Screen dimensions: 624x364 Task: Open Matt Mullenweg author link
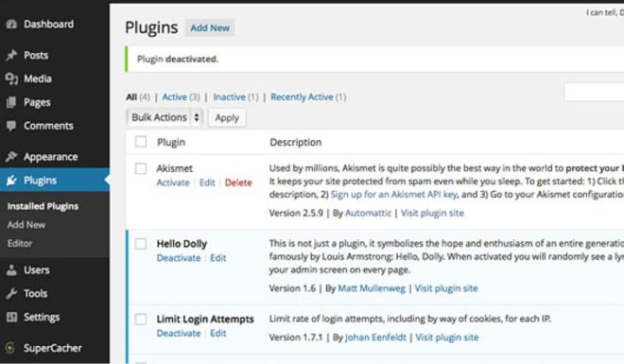point(372,288)
